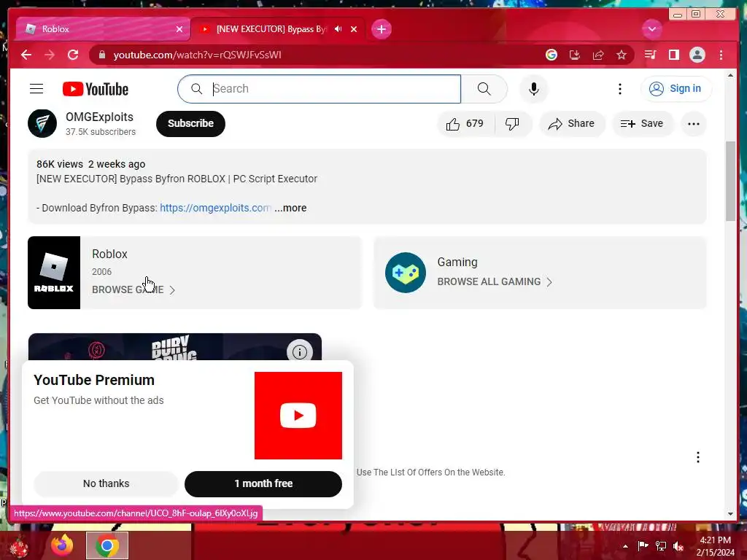Image resolution: width=747 pixels, height=560 pixels.
Task: Toggle the Chrome side panel icon
Action: point(673,55)
